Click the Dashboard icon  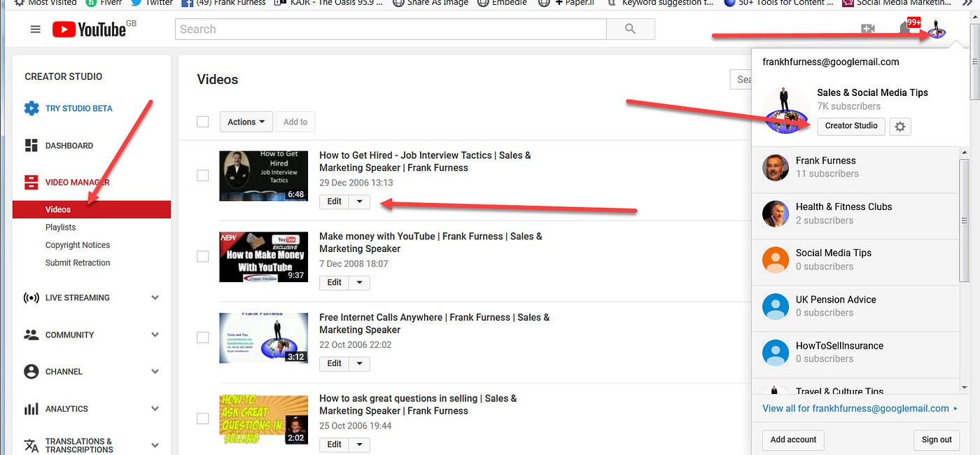[x=31, y=146]
